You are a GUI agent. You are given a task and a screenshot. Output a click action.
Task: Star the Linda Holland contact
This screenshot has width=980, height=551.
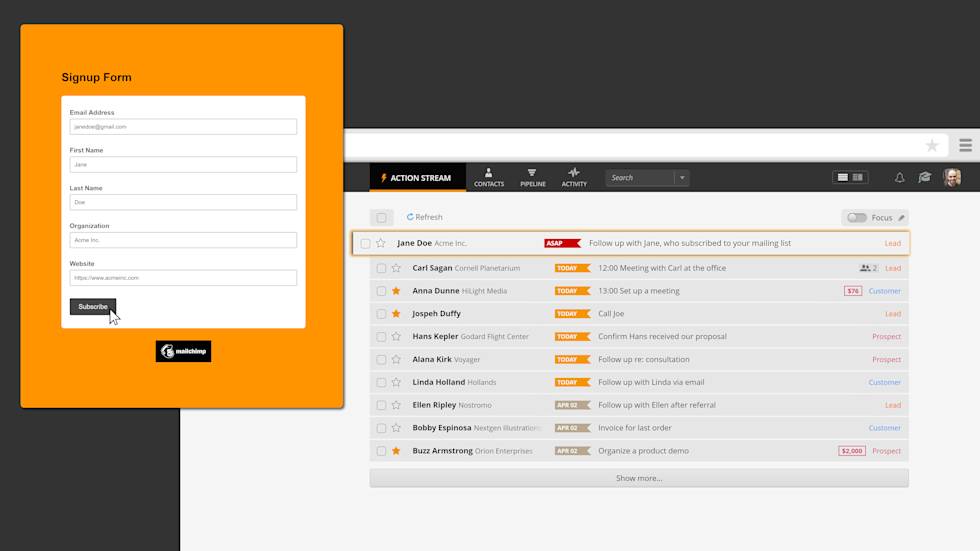point(396,382)
